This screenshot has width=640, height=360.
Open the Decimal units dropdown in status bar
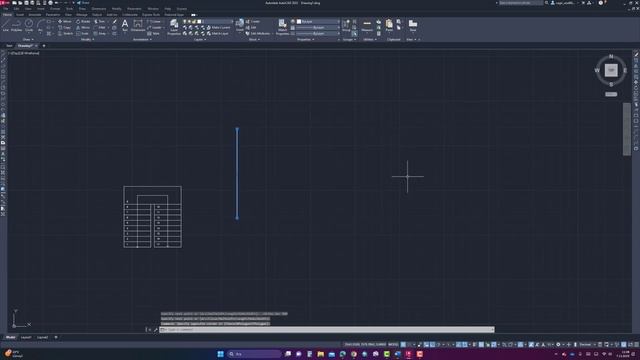[587, 344]
